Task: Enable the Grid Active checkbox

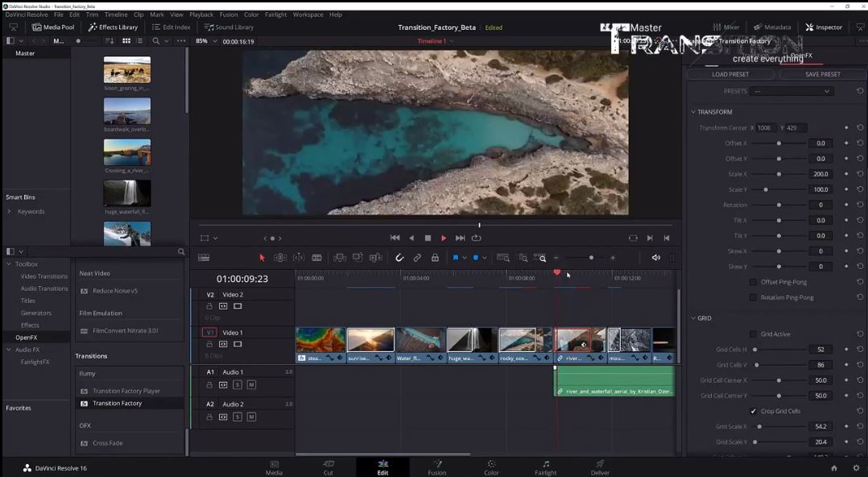Action: [753, 334]
